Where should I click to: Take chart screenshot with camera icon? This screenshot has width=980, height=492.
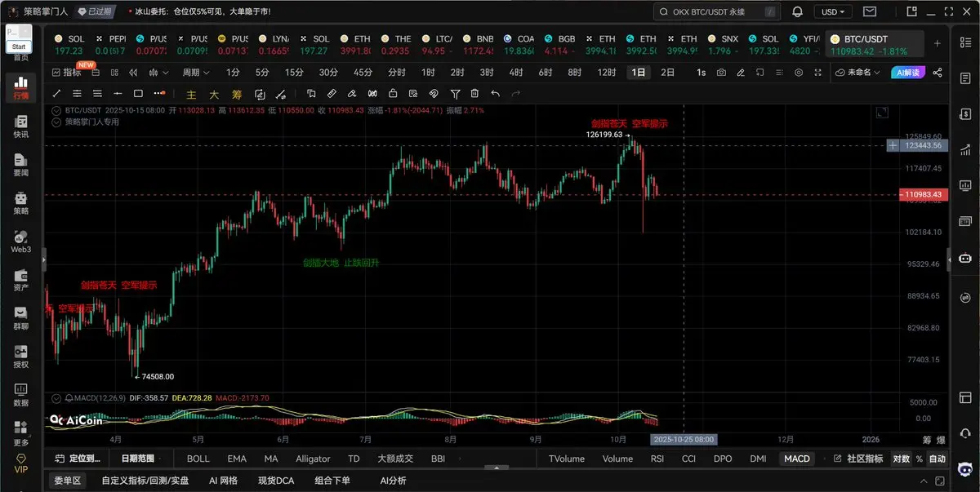[x=721, y=73]
